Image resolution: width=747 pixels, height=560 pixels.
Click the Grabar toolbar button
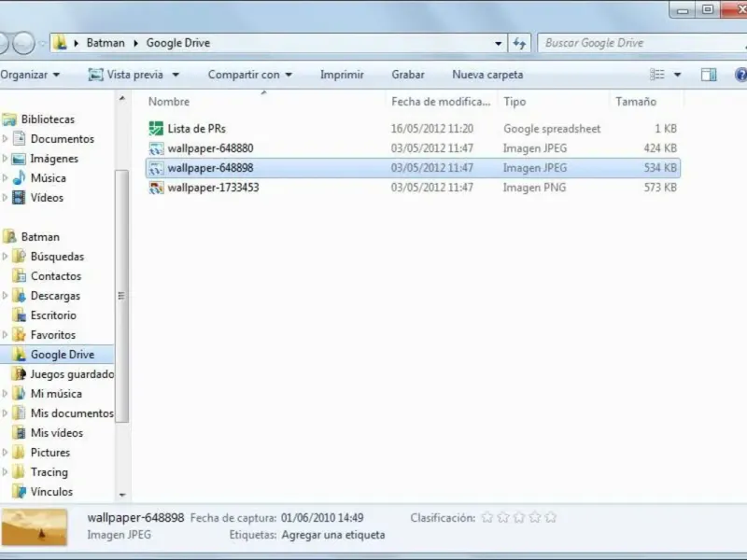[x=408, y=75]
